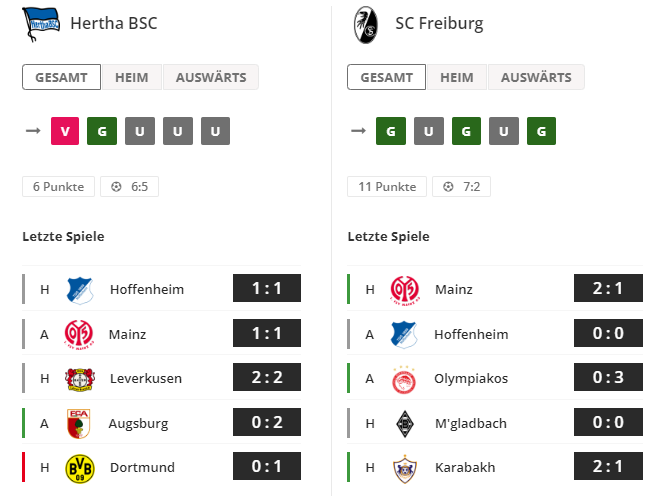Select the Dortmund BVB logo
This screenshot has height=496, width=666.
coord(80,468)
